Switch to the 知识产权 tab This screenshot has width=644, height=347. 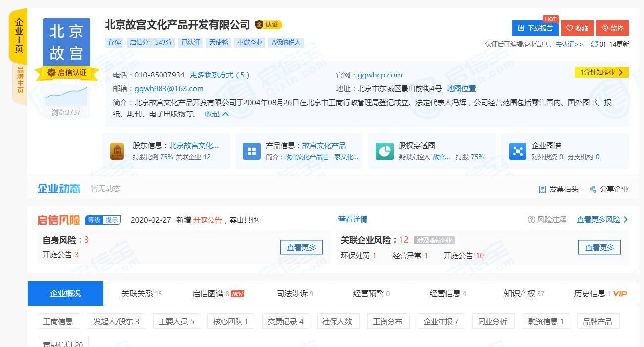click(x=524, y=294)
